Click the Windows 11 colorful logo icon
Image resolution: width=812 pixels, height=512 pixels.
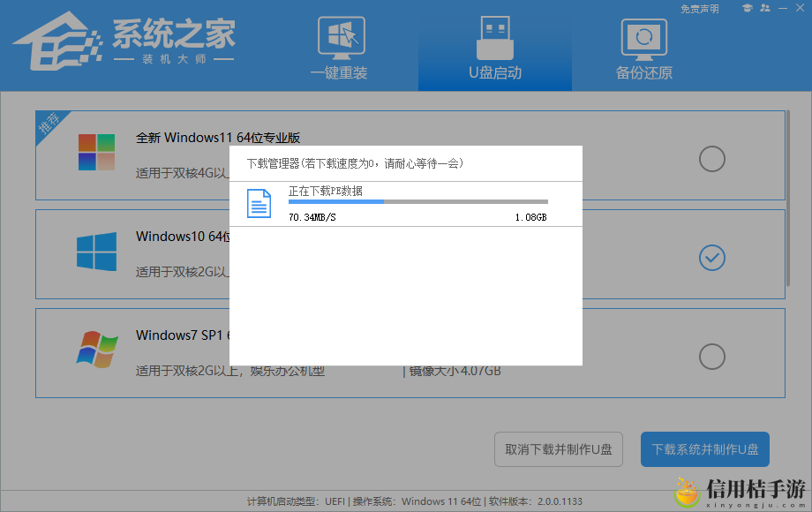[96, 152]
